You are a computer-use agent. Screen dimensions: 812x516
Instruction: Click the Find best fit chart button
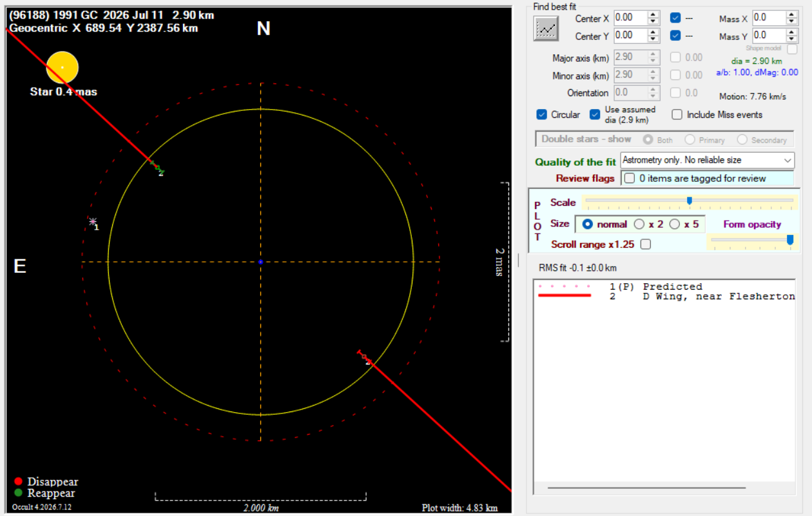(546, 28)
